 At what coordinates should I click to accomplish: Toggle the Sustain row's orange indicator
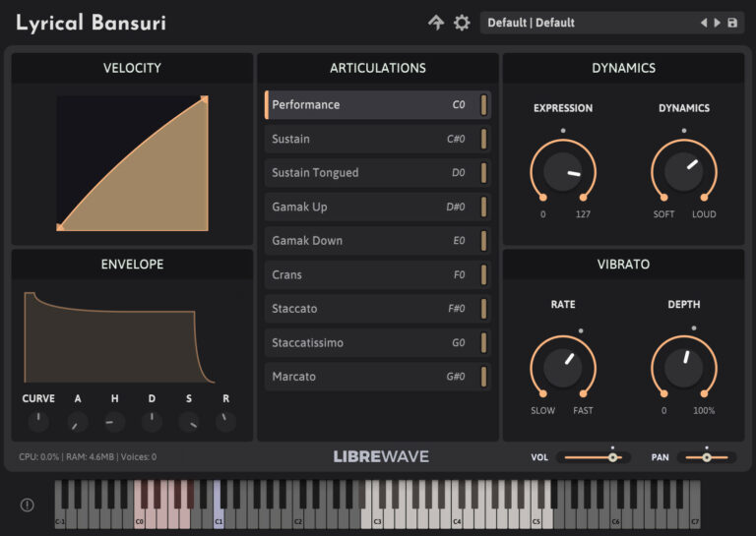pos(483,139)
